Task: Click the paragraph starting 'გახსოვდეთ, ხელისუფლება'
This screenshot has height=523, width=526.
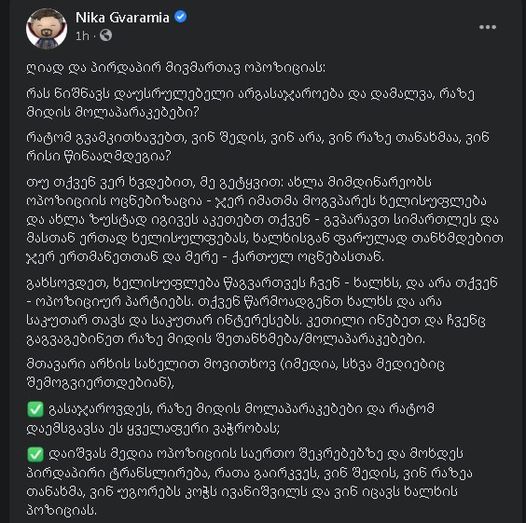Action: pos(261,311)
